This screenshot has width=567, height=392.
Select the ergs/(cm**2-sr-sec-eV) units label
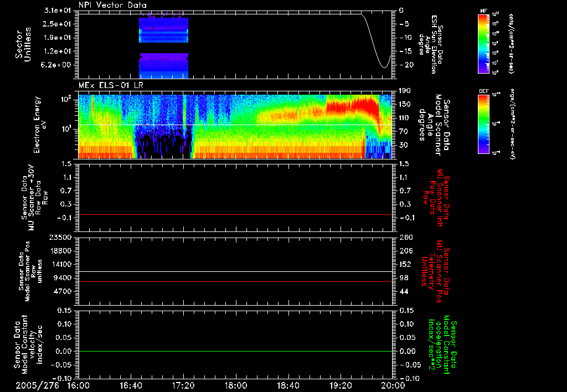click(x=512, y=123)
